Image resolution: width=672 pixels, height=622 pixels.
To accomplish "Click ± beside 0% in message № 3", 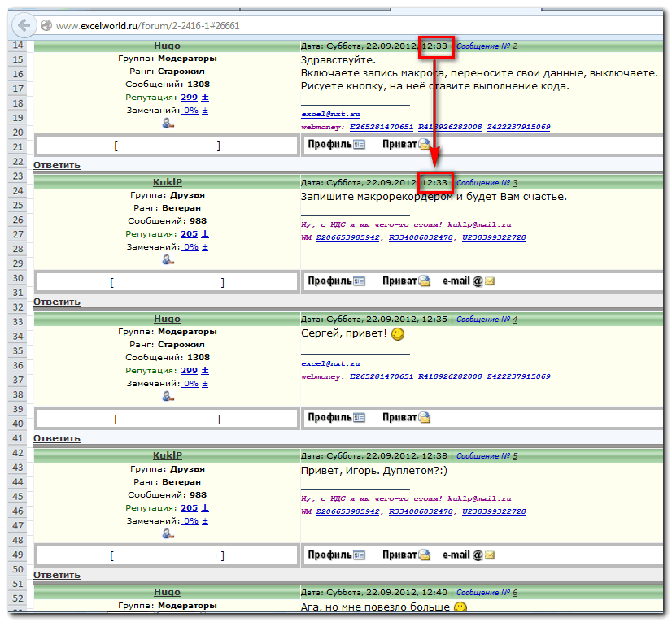I will coord(205,247).
